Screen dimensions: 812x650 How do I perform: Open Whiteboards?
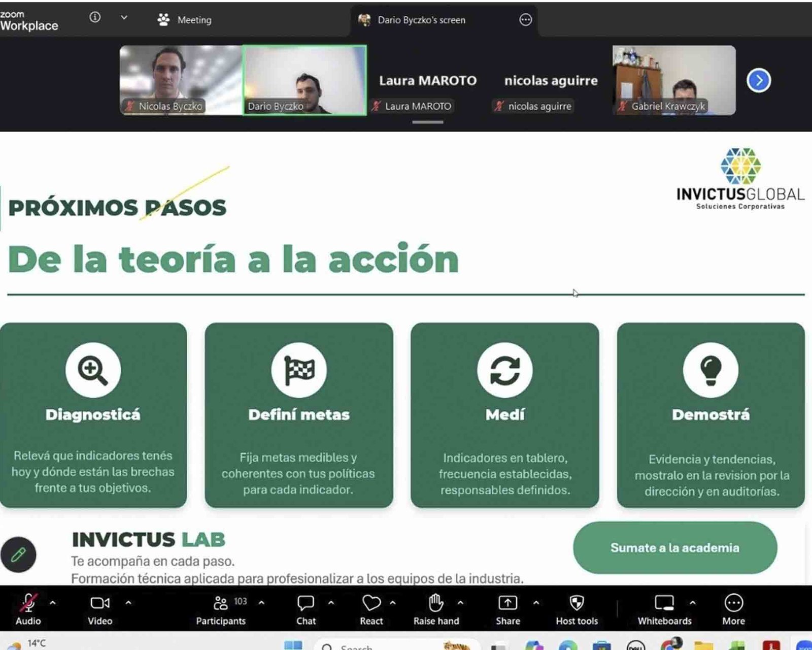[x=664, y=609]
